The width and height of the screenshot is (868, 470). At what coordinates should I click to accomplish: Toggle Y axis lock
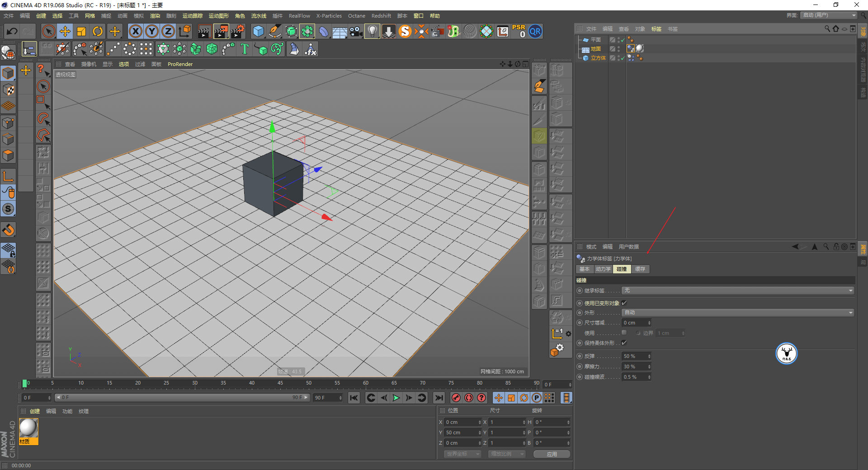[x=152, y=31]
